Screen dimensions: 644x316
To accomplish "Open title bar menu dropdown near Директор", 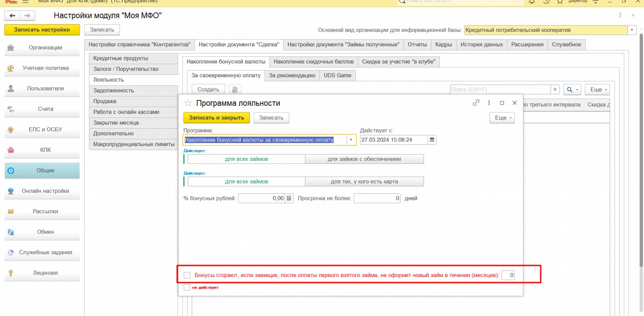I will click(x=596, y=2).
